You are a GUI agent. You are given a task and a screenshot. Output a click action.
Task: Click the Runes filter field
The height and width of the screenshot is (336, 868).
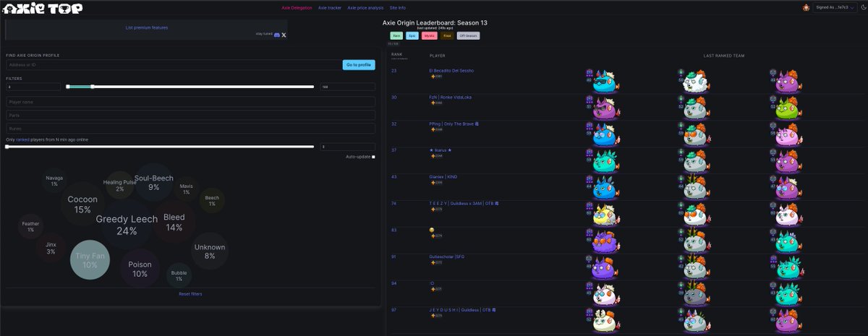pos(190,128)
